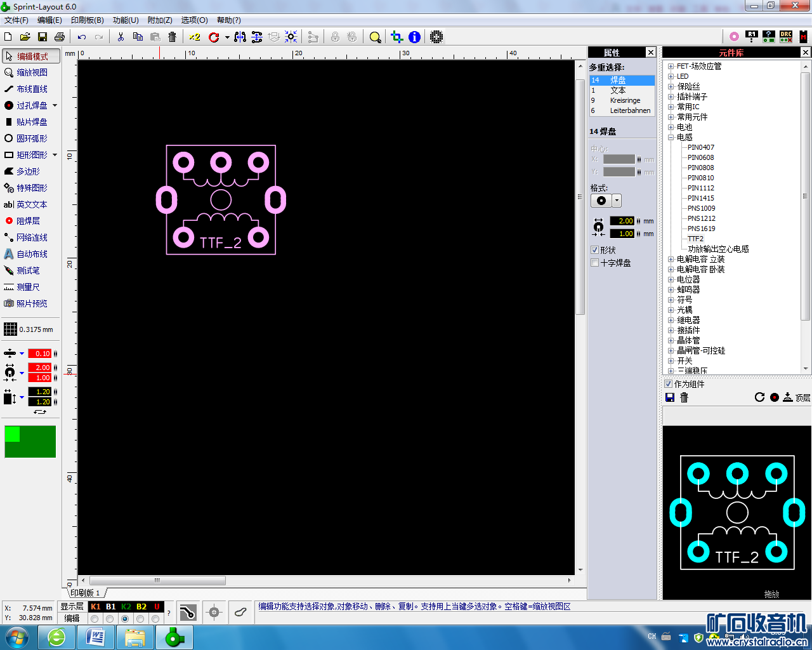812x650 pixels.
Task: Open the DRC check panel icon
Action: (786, 37)
